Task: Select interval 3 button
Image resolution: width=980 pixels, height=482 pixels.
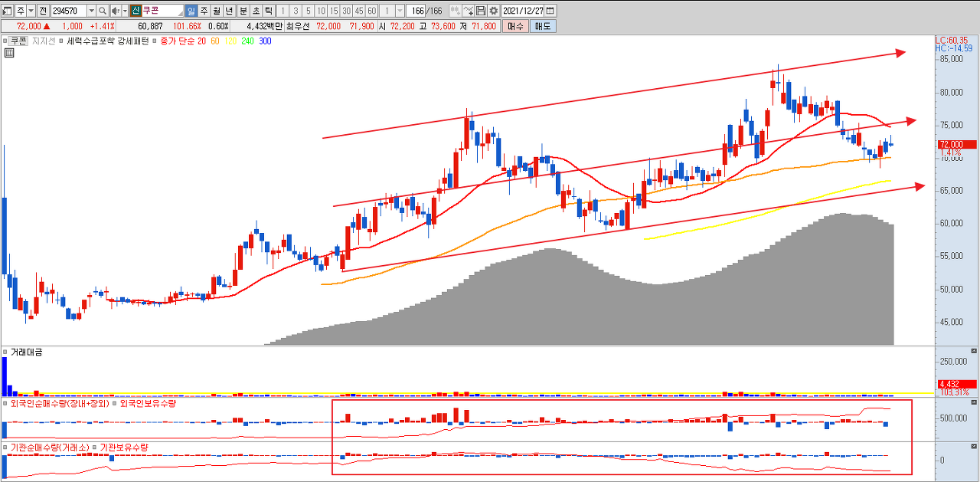Action: click(x=296, y=11)
